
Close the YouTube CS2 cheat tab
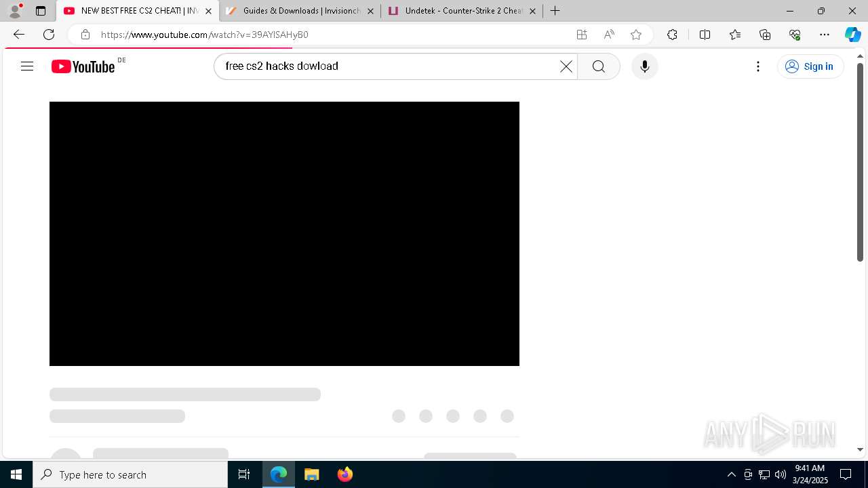point(208,11)
